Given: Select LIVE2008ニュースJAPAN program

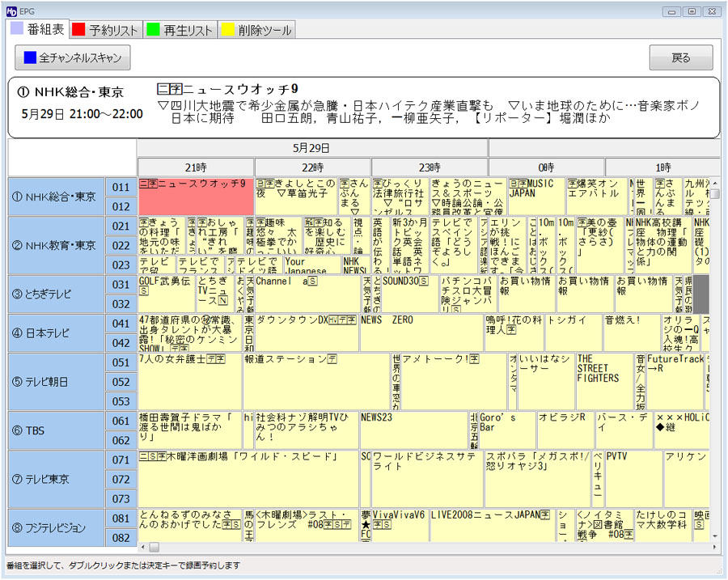Looking at the screenshot, I should [492, 525].
